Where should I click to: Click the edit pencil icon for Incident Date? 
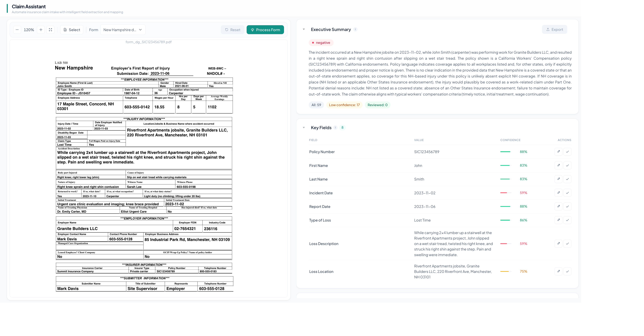click(x=558, y=193)
